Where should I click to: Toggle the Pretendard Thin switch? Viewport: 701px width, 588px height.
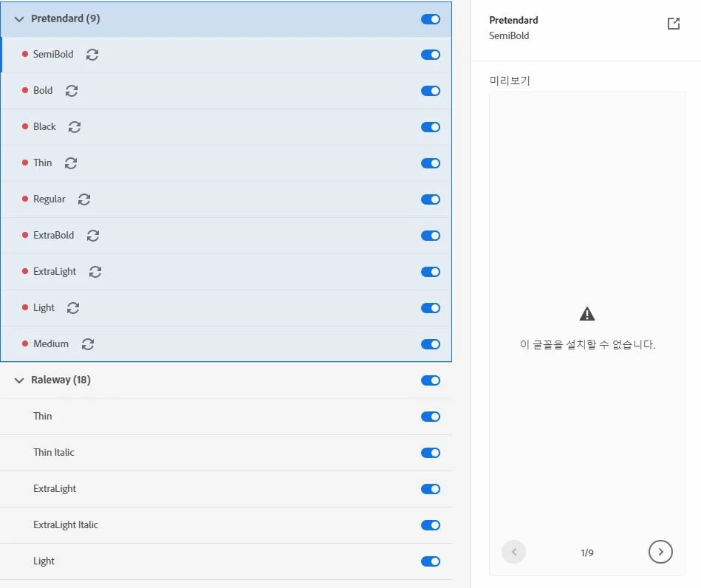pyautogui.click(x=431, y=163)
